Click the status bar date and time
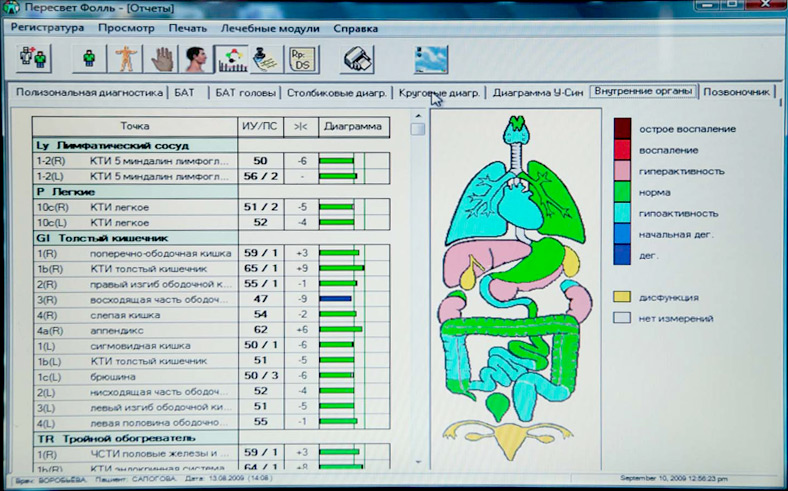This screenshot has height=491, width=788. [x=673, y=478]
